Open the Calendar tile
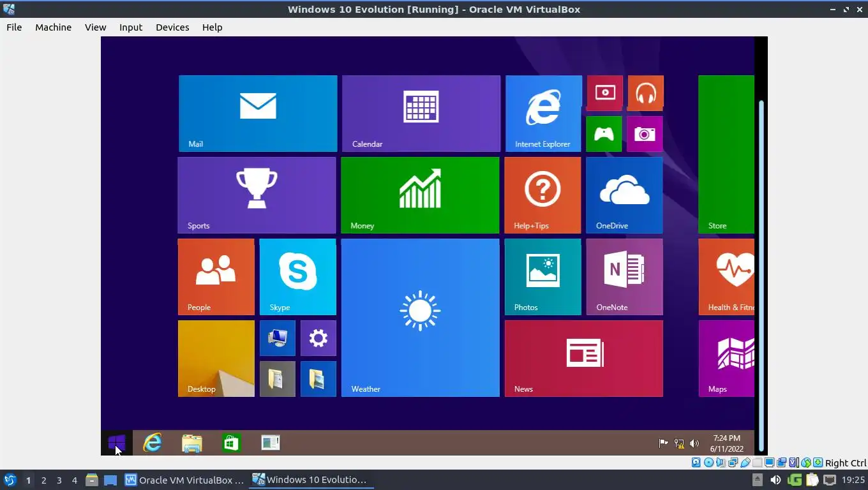 click(421, 114)
